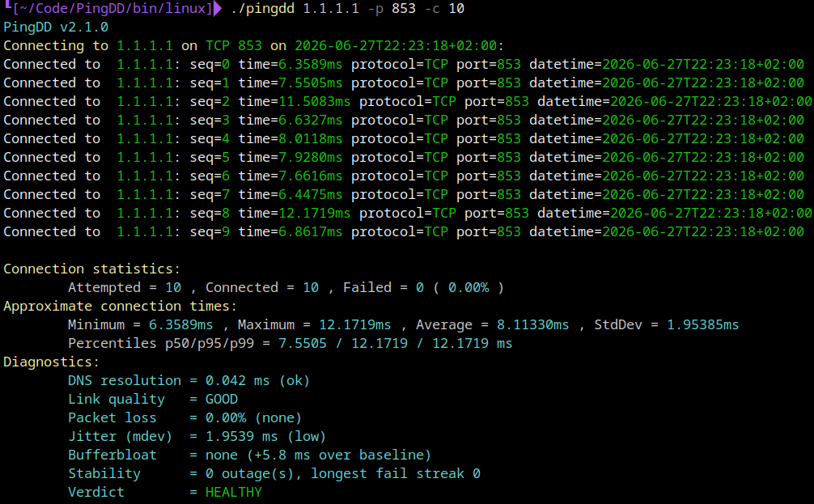
Task: Click the 'Connection statistics:' heading
Action: pos(92,269)
